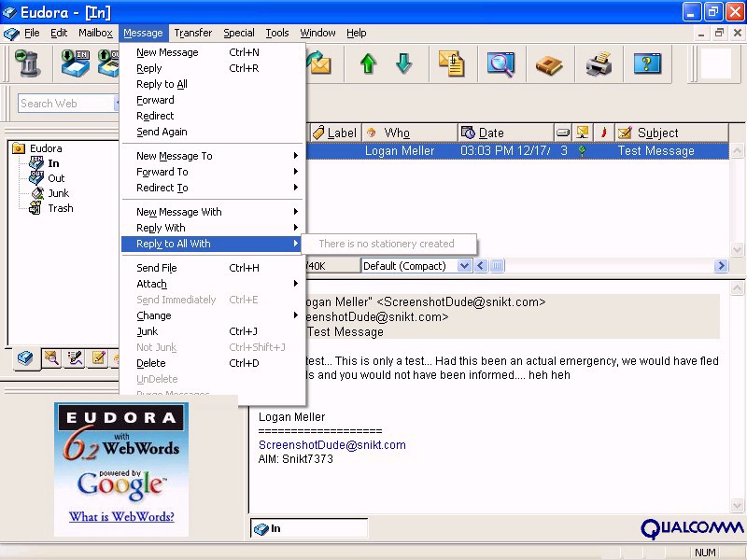The image size is (747, 560).
Task: Switch to the Mailboxes tab icon below tree
Action: pos(25,358)
